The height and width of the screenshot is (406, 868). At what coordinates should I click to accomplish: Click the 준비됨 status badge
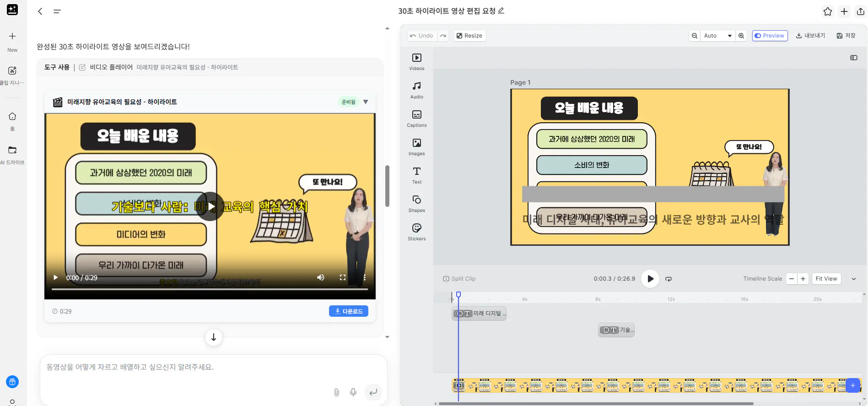(x=349, y=102)
